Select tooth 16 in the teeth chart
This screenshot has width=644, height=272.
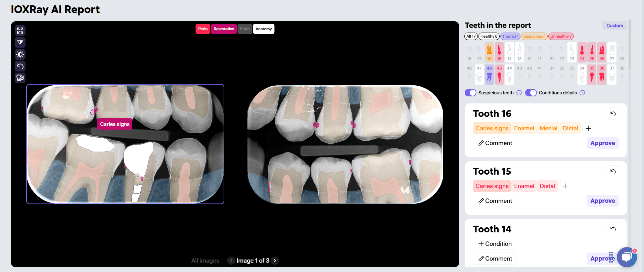click(x=489, y=52)
